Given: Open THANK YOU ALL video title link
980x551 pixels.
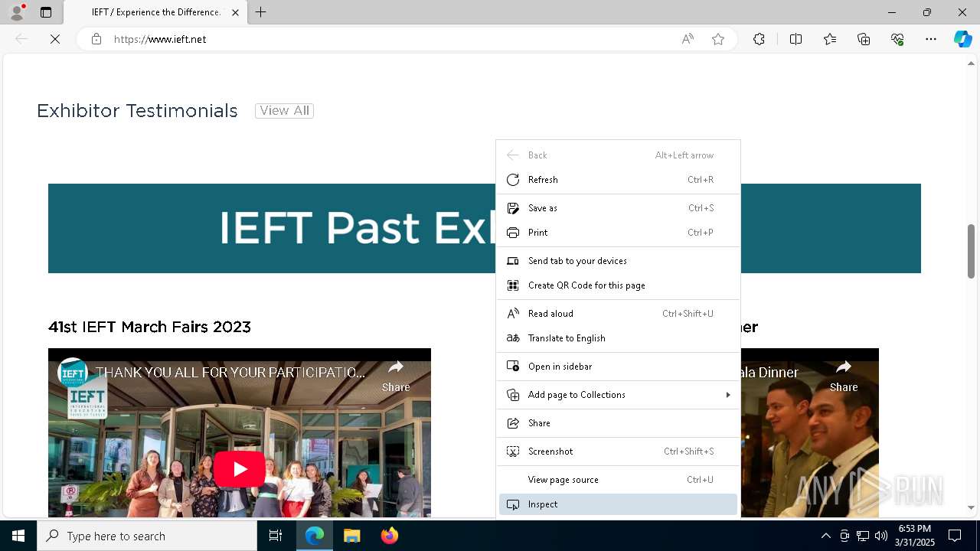Looking at the screenshot, I should [230, 373].
